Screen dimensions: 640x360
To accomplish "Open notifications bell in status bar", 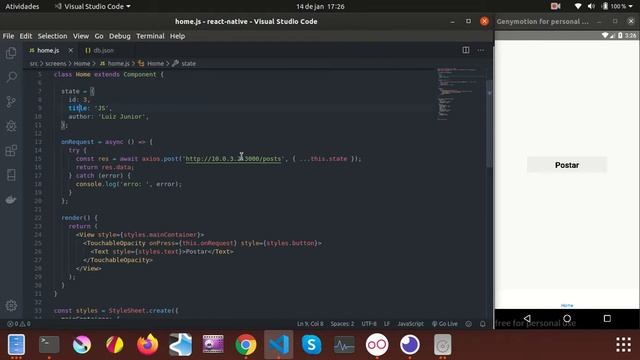I will [x=483, y=324].
